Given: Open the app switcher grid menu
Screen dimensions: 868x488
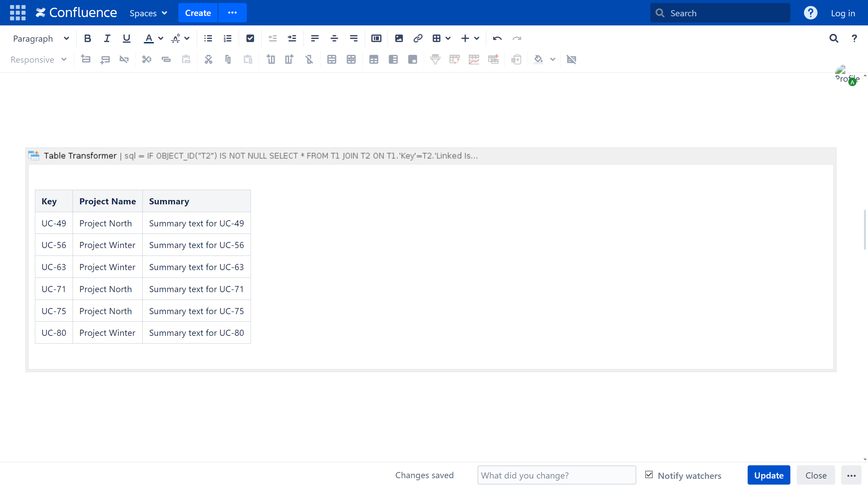Looking at the screenshot, I should (x=18, y=13).
